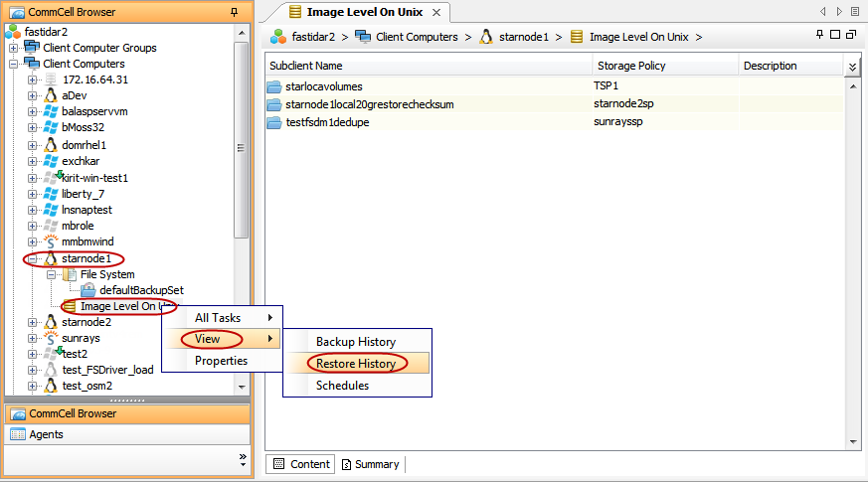Viewport: 868px width, 482px height.
Task: Click the Agents panel icon
Action: [18, 434]
